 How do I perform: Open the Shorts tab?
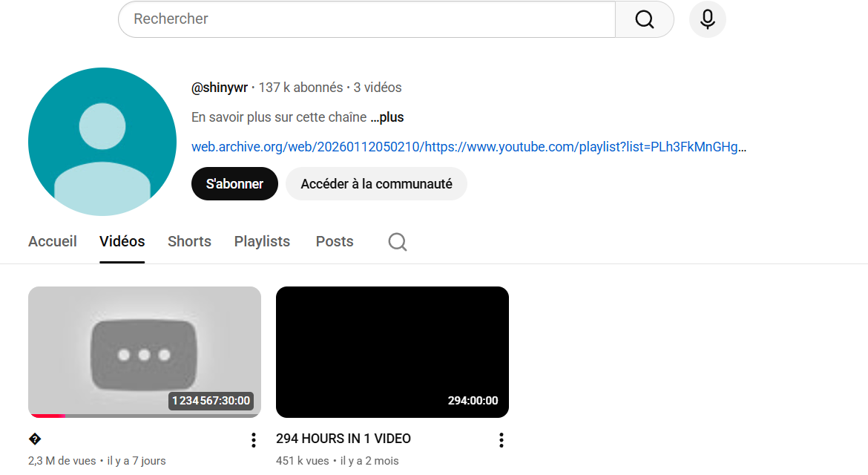189,241
